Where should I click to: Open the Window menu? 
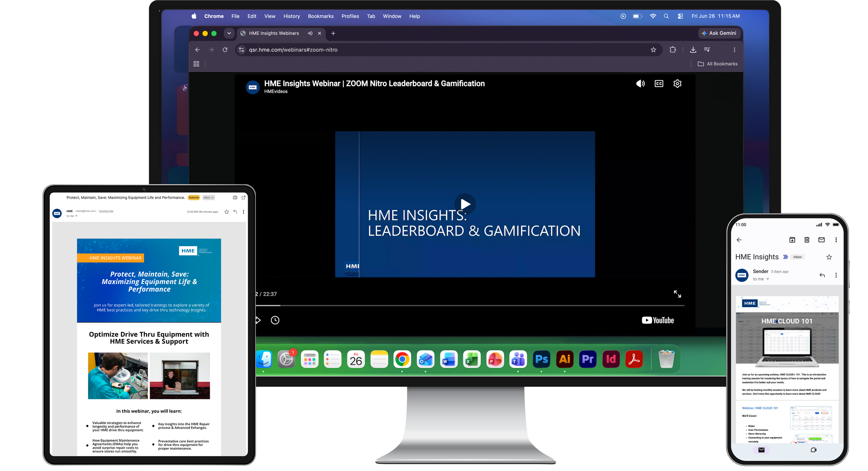pyautogui.click(x=392, y=16)
